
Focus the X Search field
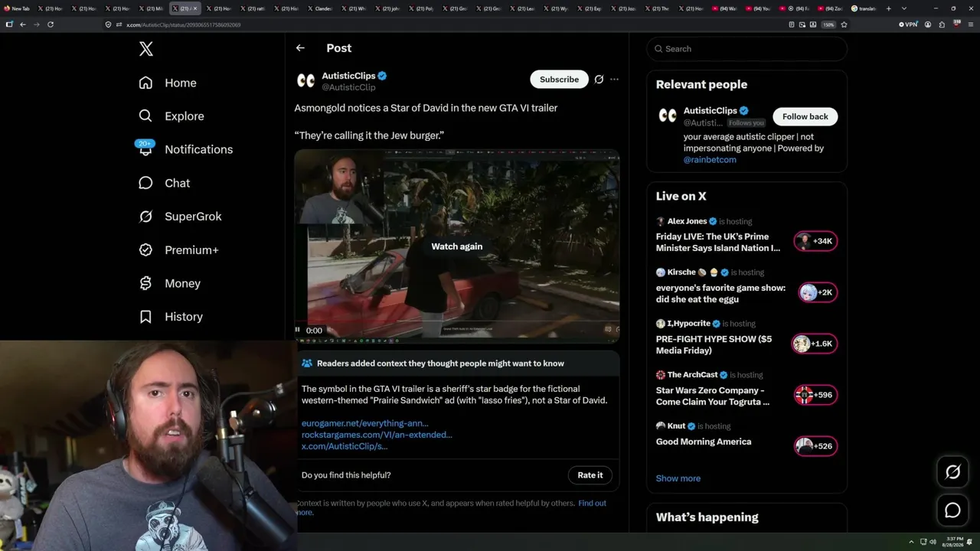(x=746, y=49)
